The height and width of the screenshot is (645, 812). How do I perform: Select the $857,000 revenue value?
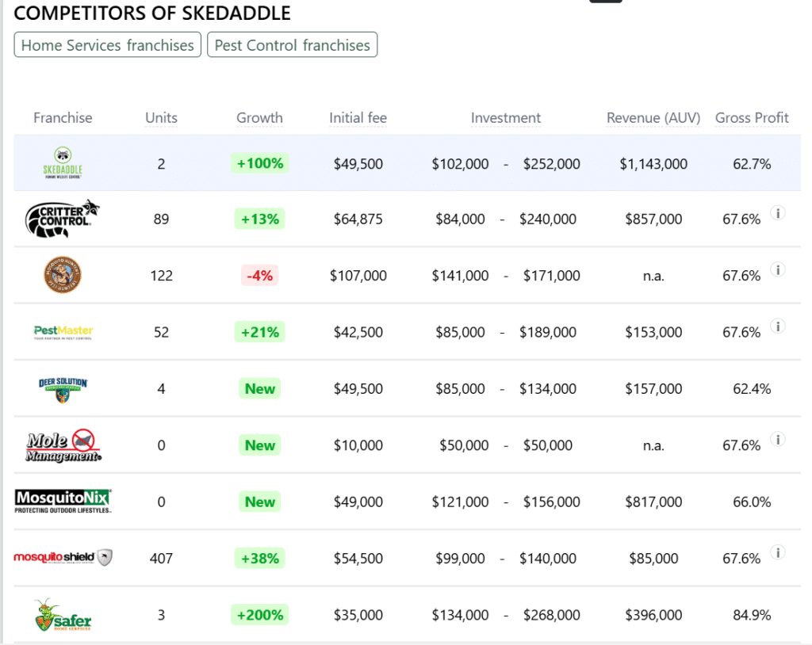tap(653, 219)
